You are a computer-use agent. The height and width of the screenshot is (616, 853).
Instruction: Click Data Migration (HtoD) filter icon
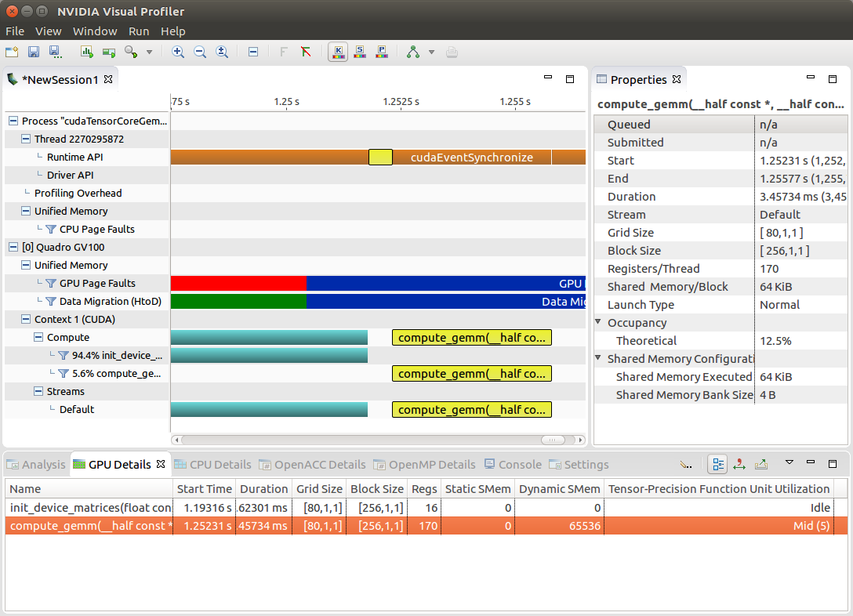pyautogui.click(x=51, y=301)
